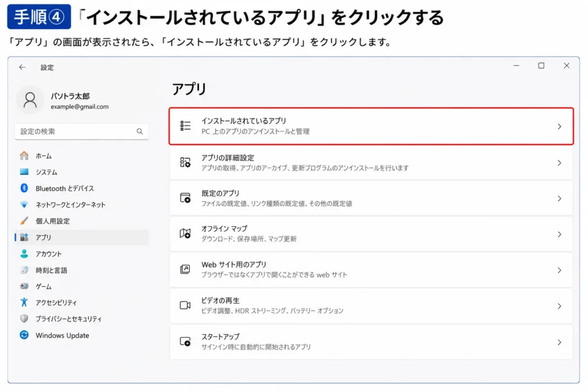Image resolution: width=588 pixels, height=392 pixels.
Task: Click the プライバシーとセキュリティ shield icon
Action: tap(24, 319)
